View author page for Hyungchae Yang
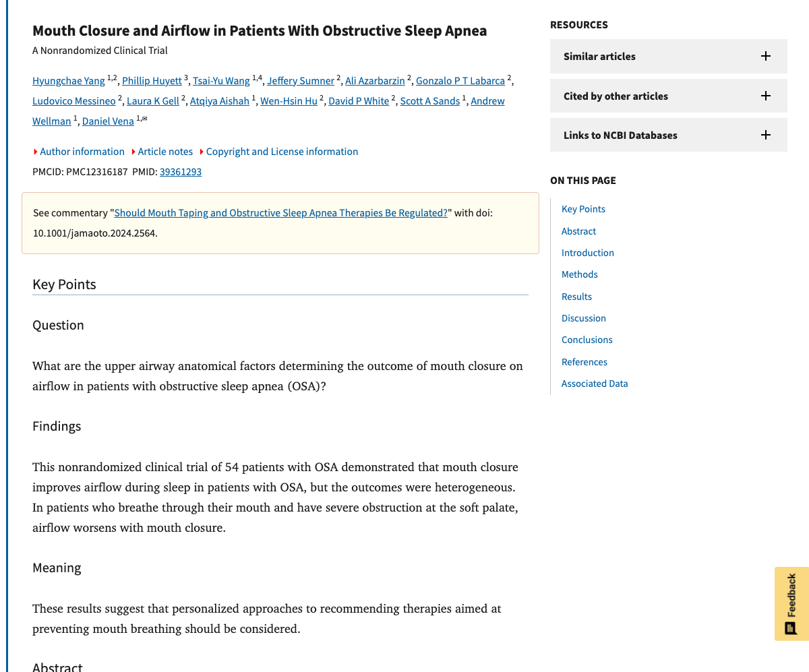Image resolution: width=809 pixels, height=672 pixels. tap(69, 80)
